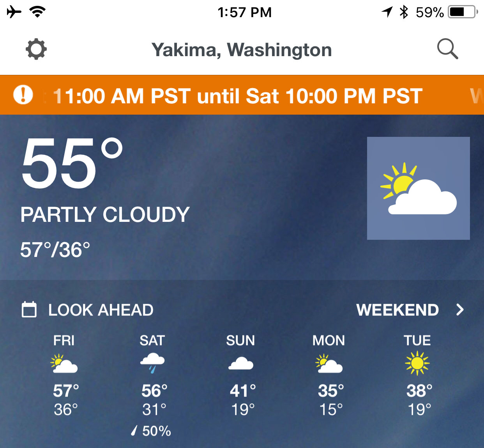Tap the Yakima, Washington location title
This screenshot has width=484, height=448.
242,50
